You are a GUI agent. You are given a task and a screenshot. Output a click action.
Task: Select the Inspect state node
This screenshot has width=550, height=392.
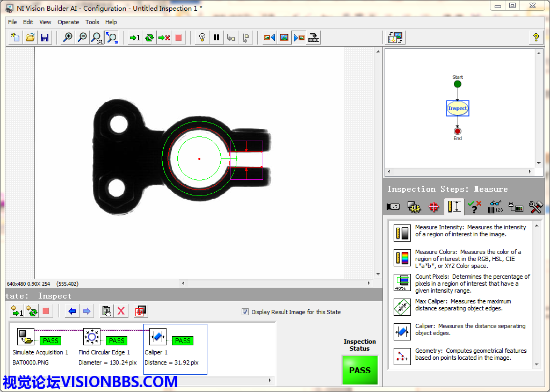pos(458,108)
